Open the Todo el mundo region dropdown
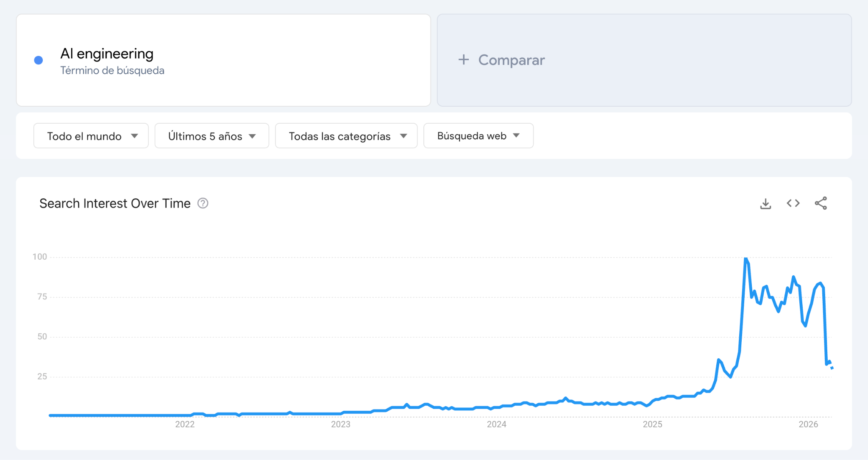 pos(91,136)
